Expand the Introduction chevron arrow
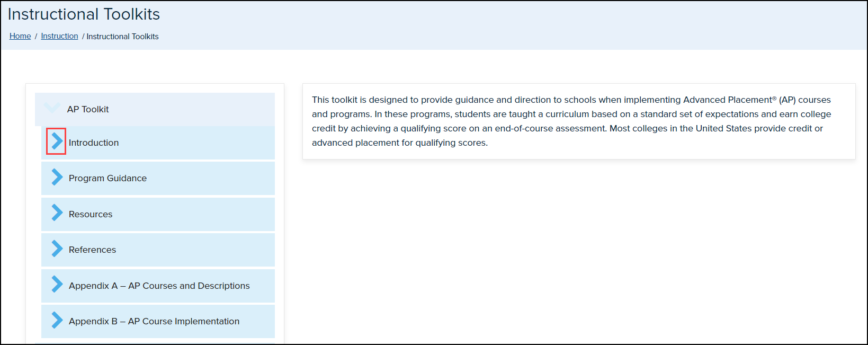Viewport: 868px width, 345px height. pos(57,141)
